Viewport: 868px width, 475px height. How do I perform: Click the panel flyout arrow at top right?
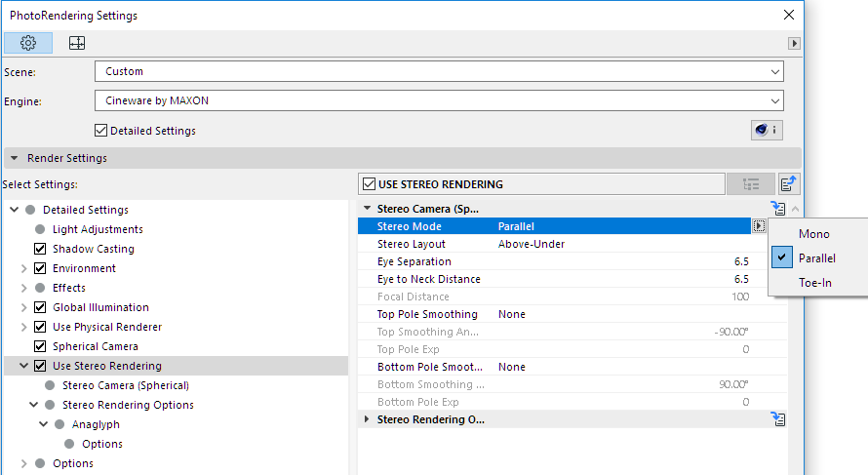tap(795, 44)
